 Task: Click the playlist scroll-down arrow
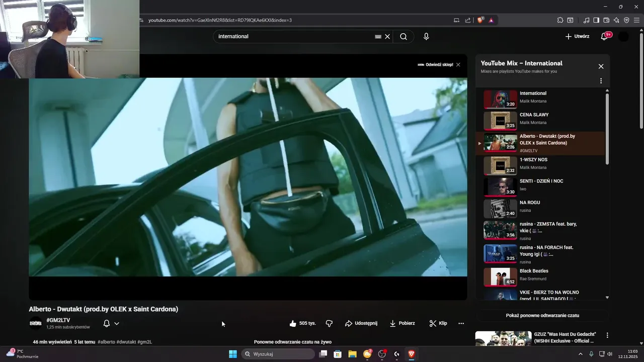coord(607,297)
